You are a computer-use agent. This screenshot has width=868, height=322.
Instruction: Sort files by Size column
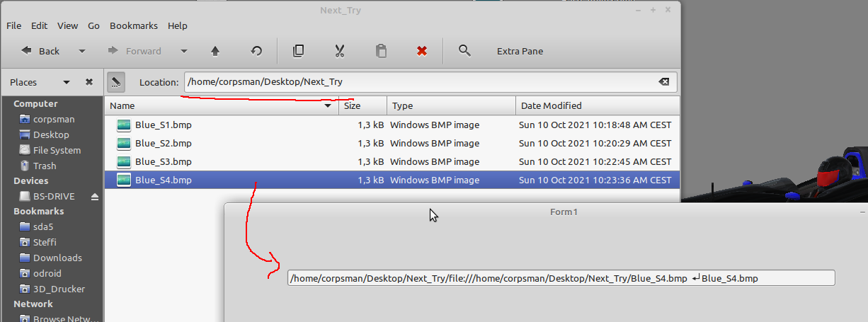(362, 105)
